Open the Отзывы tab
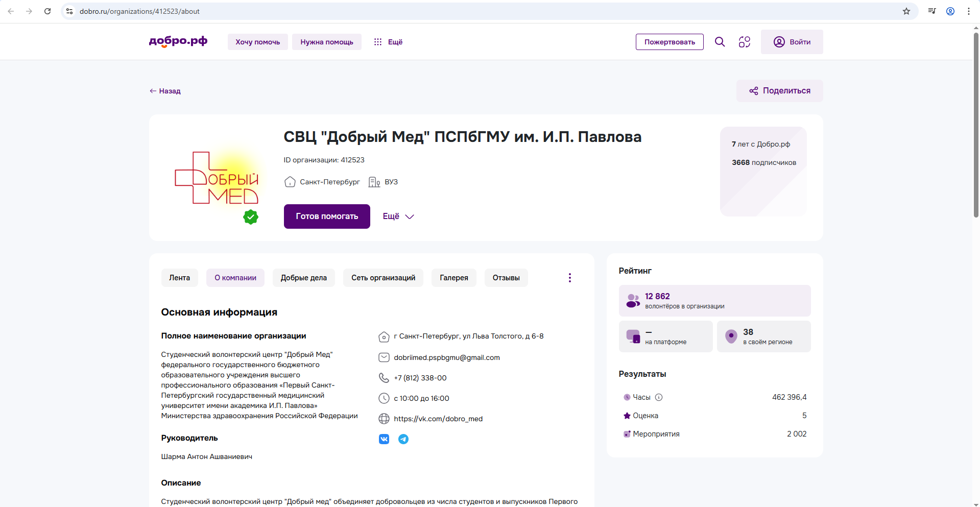The height and width of the screenshot is (507, 980). pyautogui.click(x=506, y=278)
